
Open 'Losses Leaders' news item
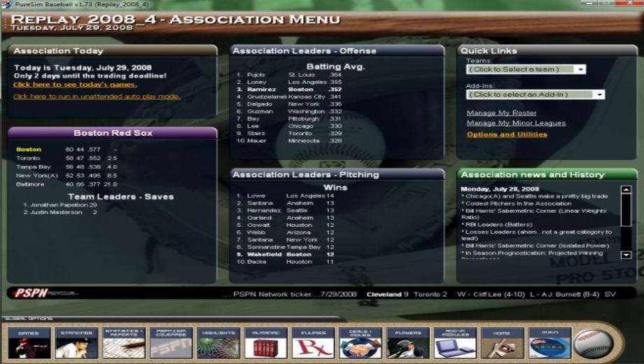pos(536,235)
